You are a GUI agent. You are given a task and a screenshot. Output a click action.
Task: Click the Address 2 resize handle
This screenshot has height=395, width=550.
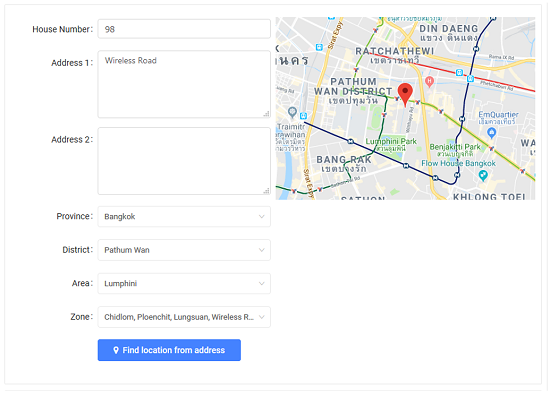coord(267,190)
